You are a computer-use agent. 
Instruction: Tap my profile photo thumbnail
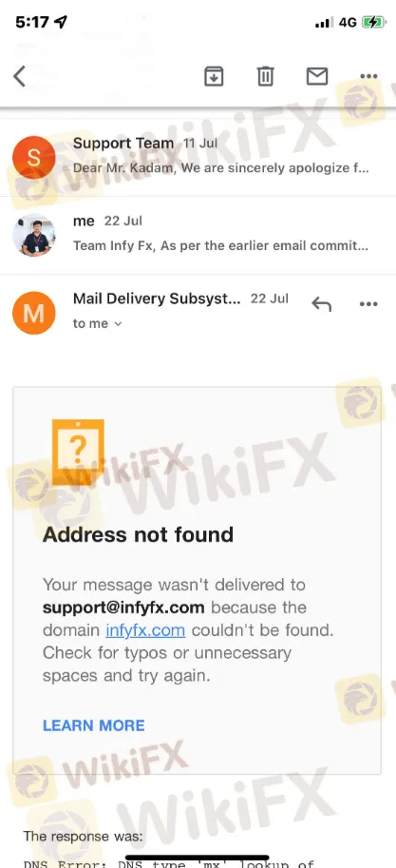point(34,235)
